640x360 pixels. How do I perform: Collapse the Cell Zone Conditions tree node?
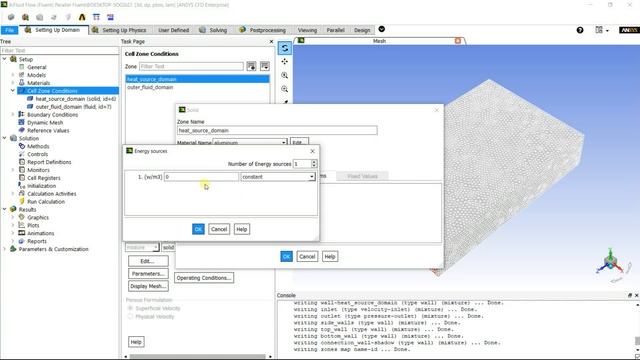[x=13, y=91]
